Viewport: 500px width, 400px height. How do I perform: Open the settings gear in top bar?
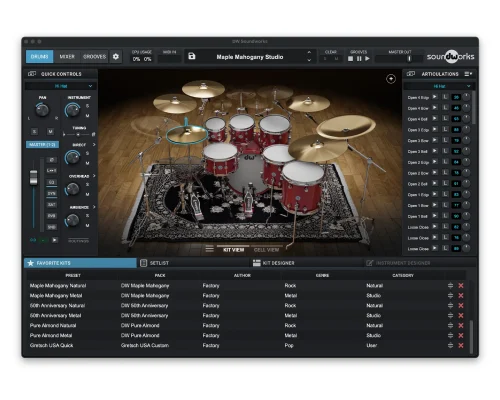(x=116, y=57)
